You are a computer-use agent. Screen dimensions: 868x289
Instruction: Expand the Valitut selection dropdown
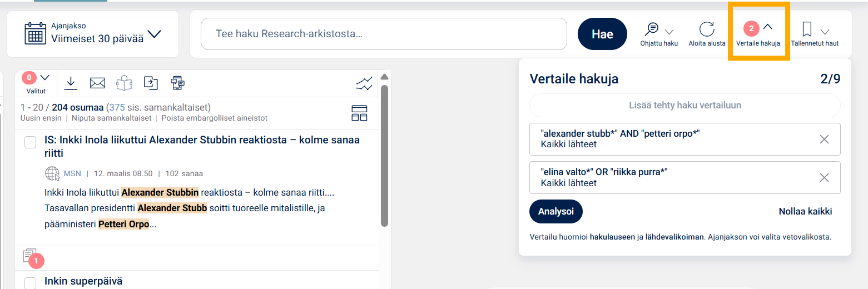[45, 78]
